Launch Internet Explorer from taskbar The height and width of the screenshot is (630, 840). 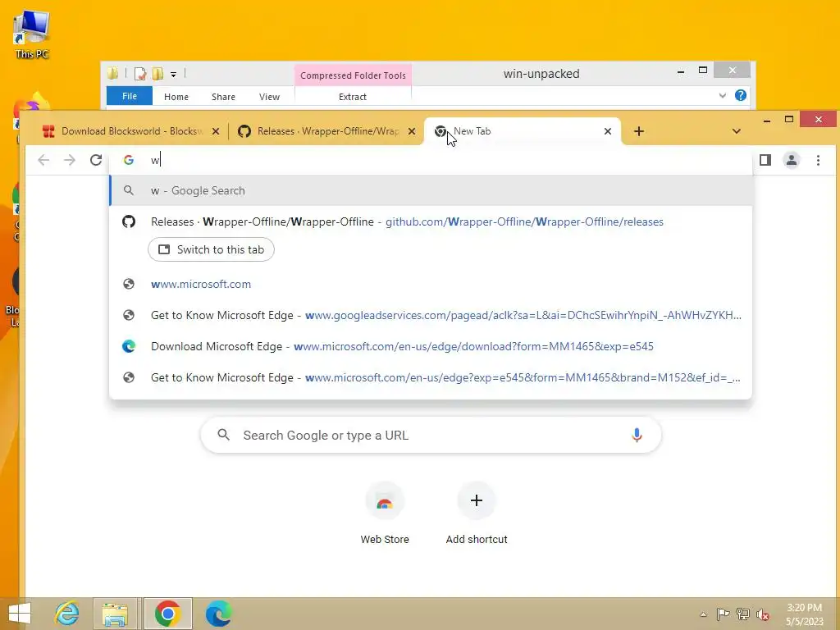point(67,614)
